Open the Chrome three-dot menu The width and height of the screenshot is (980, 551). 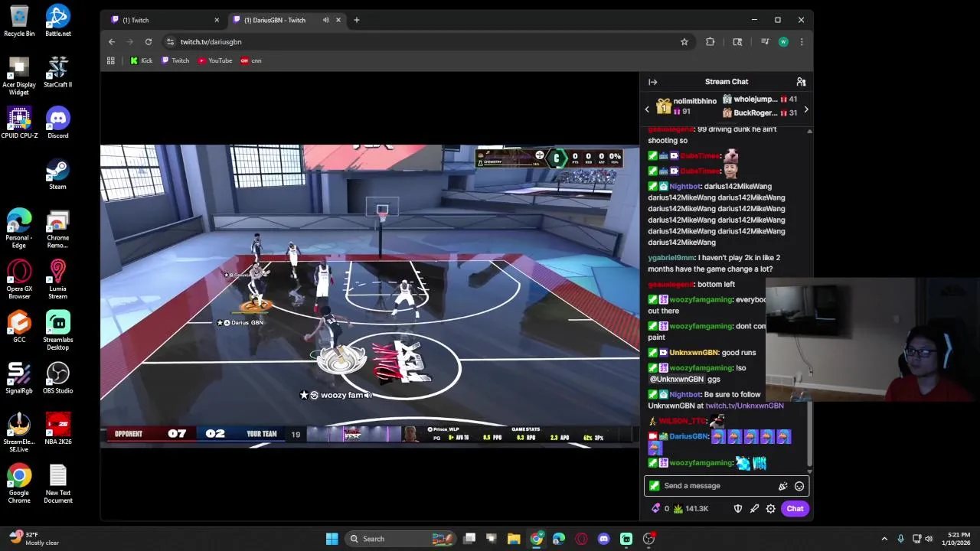tap(802, 42)
